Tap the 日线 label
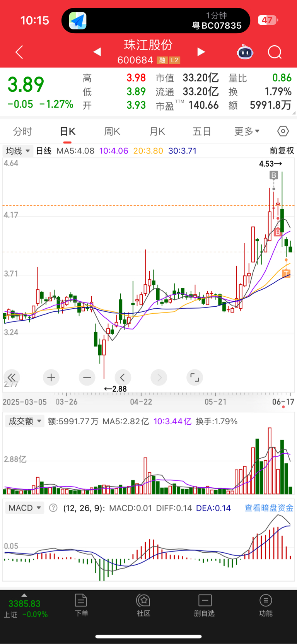The width and height of the screenshot is (297, 644). tap(44, 151)
